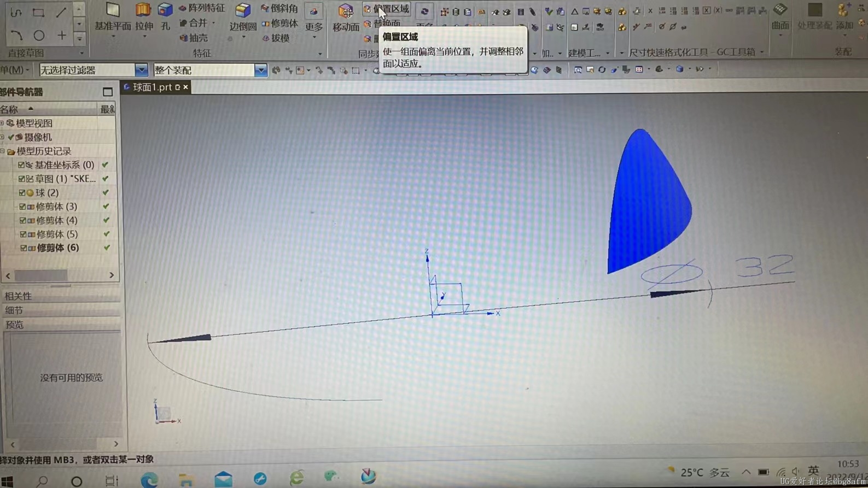Collapse the 模型历史记录 tree node

pos(2,151)
